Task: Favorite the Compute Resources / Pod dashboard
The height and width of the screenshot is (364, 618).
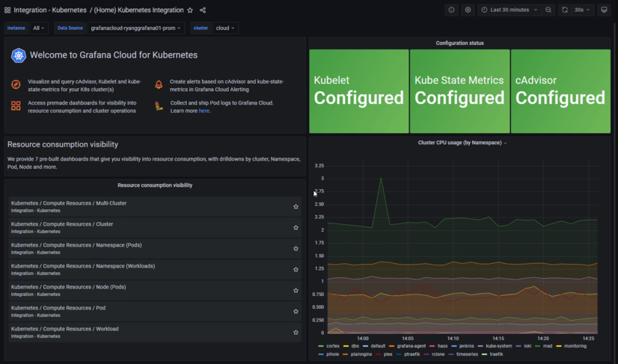Action: 296,311
